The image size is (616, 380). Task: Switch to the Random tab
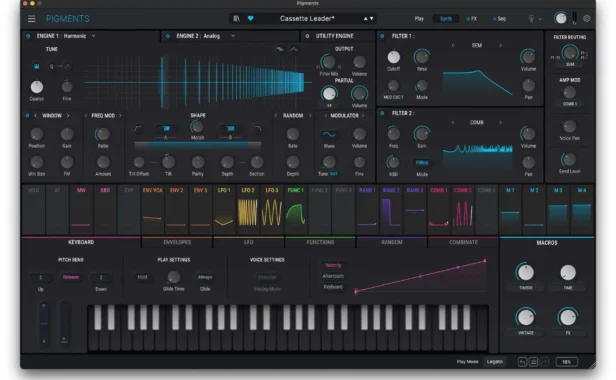(x=392, y=242)
